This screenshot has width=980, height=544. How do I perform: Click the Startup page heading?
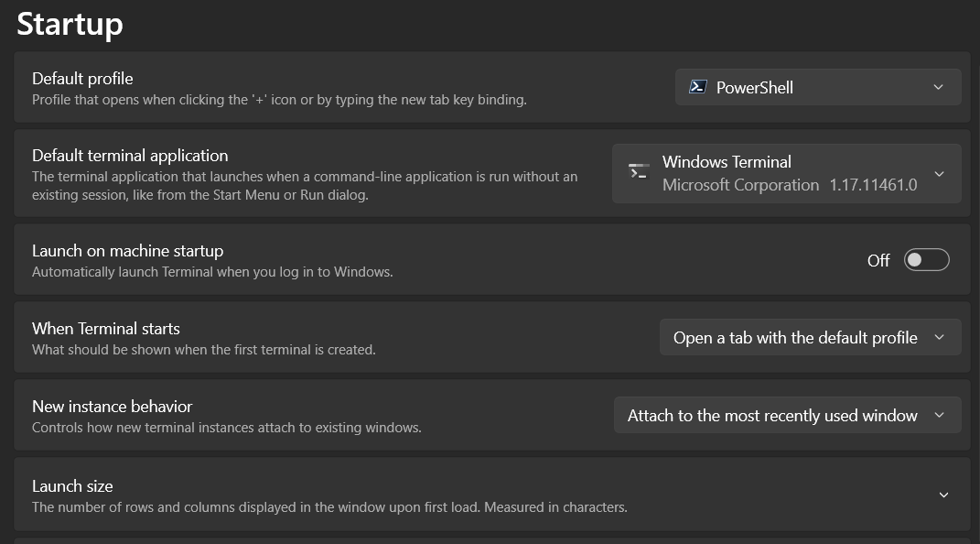point(70,24)
